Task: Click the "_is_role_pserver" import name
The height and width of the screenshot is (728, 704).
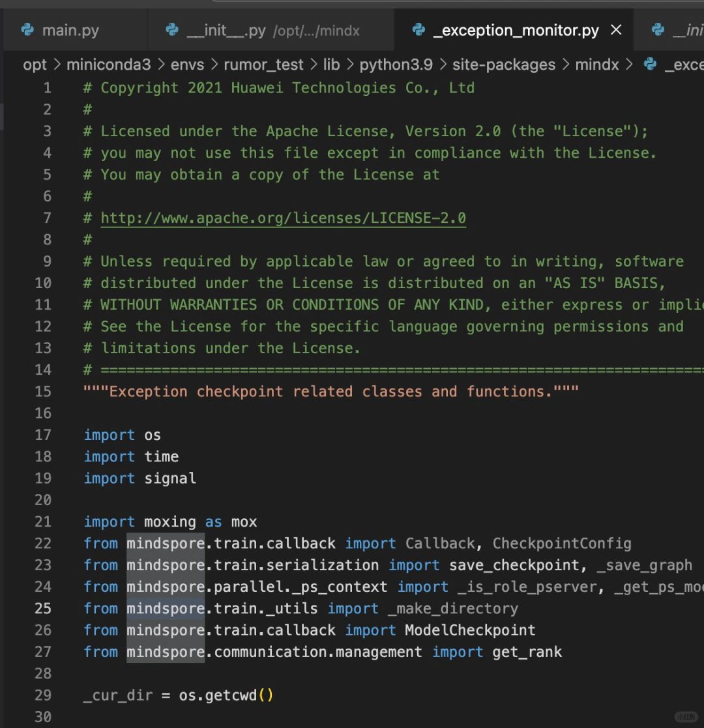Action: [x=527, y=587]
